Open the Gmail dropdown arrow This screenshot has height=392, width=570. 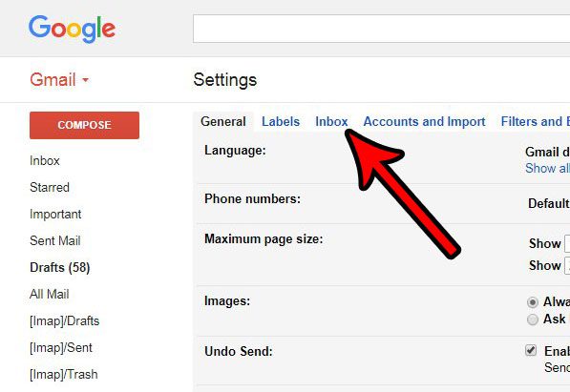click(85, 80)
